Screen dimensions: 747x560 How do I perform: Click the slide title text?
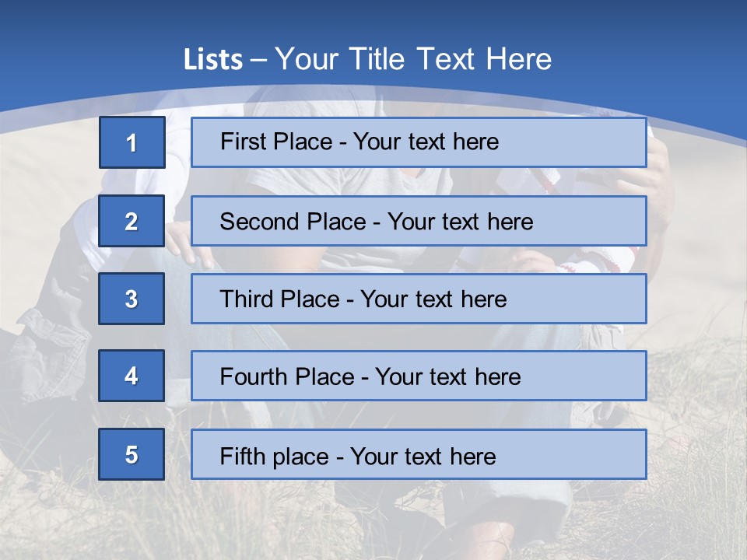367,59
